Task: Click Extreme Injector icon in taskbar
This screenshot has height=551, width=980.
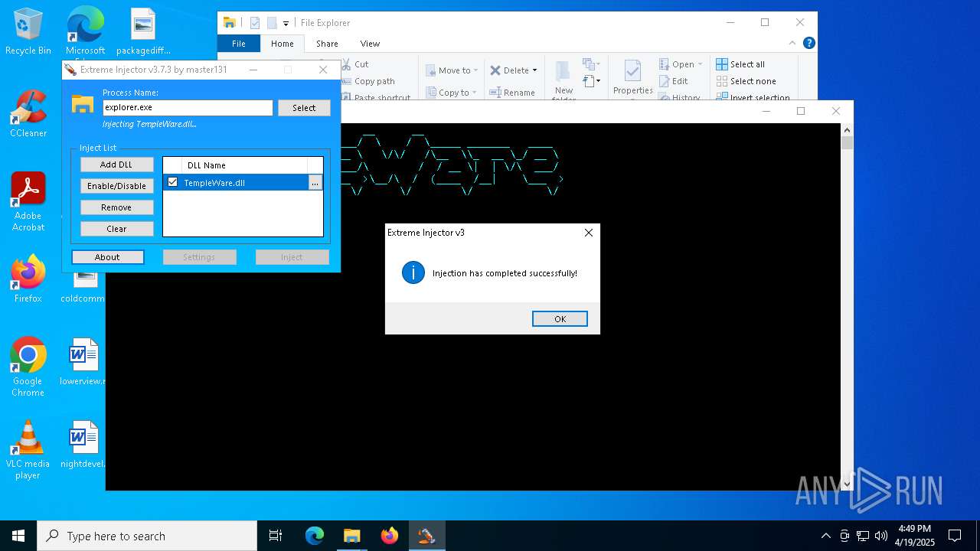Action: pos(426,536)
